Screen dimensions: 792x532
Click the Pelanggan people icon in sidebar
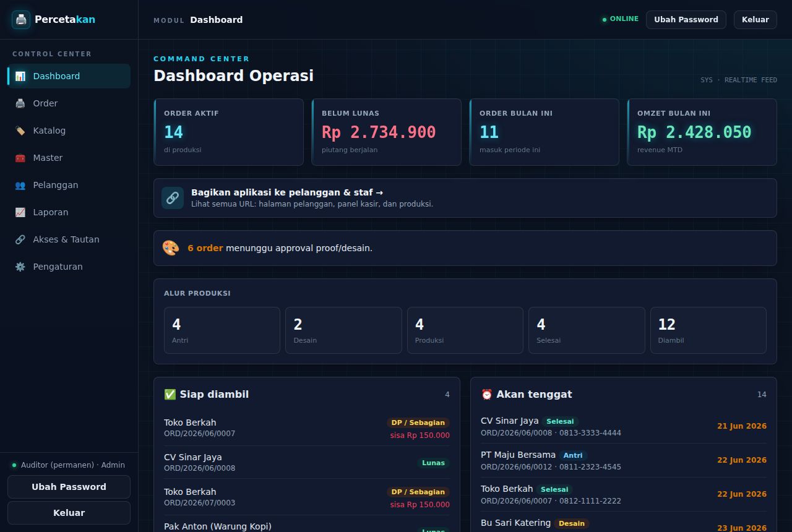point(20,185)
